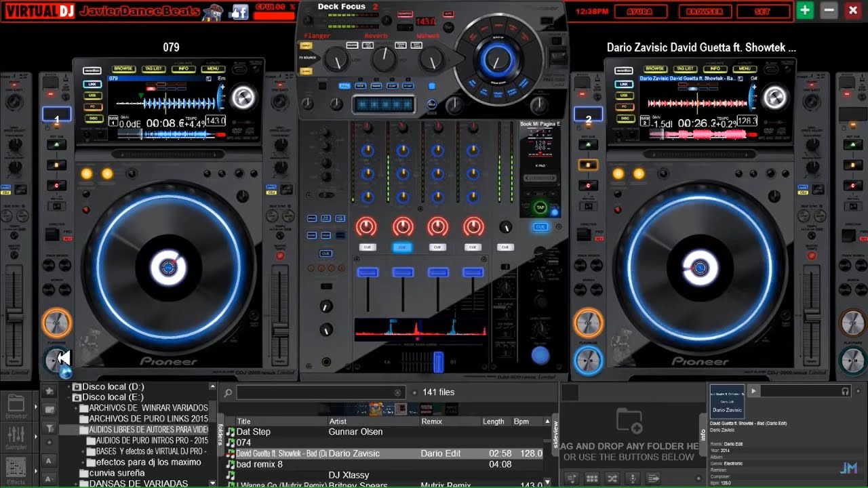The image size is (868, 488).
Task: Open the Sampler sidebar panel
Action: [16, 438]
